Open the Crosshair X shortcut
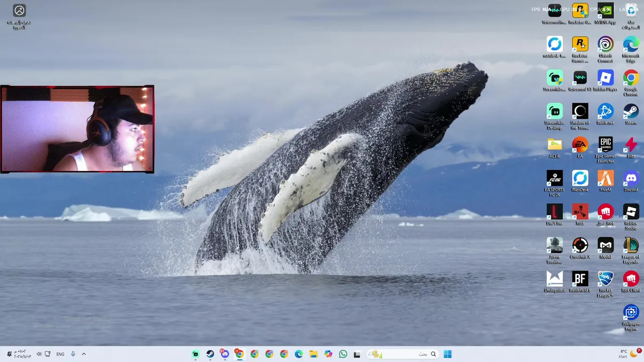The width and height of the screenshot is (644, 362). click(580, 248)
